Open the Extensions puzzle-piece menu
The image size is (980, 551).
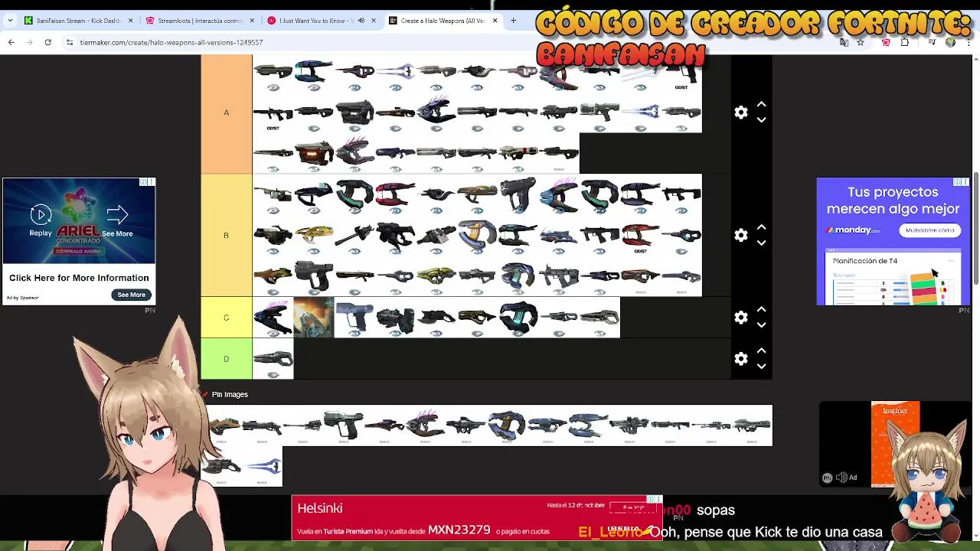(x=904, y=42)
